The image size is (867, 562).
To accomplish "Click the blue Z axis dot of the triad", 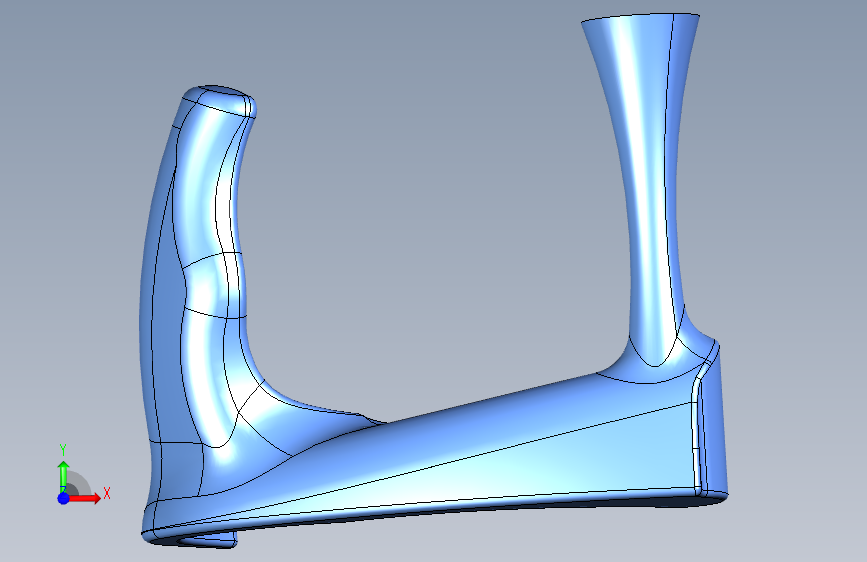I will click(63, 498).
